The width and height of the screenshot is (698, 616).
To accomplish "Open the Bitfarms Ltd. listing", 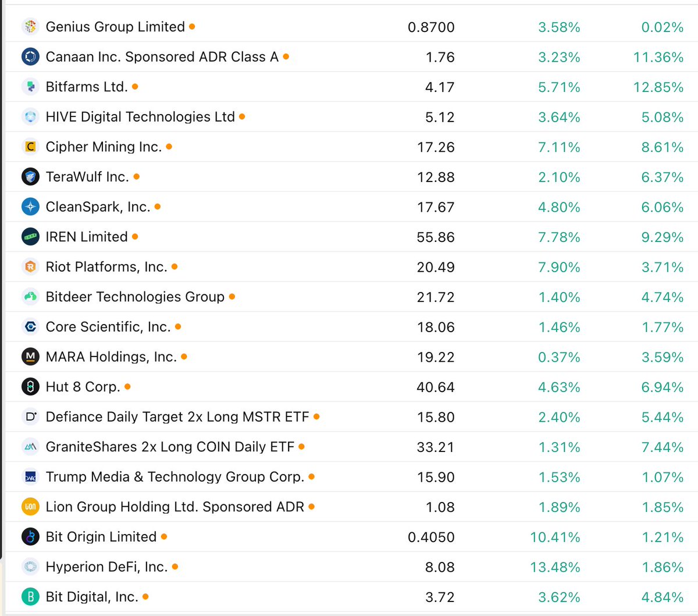I will pyautogui.click(x=87, y=87).
